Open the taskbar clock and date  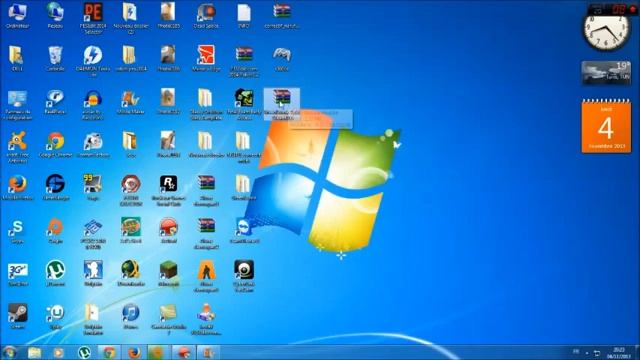coord(619,353)
